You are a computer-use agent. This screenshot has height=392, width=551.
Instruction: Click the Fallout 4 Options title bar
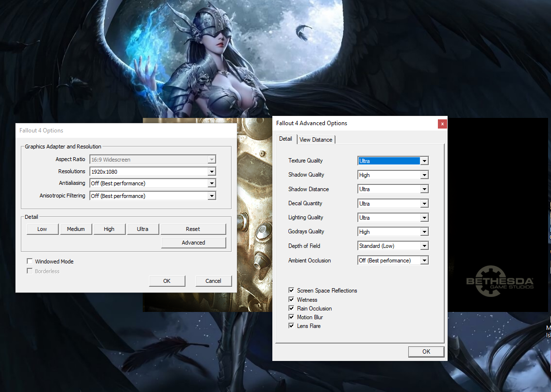(126, 131)
